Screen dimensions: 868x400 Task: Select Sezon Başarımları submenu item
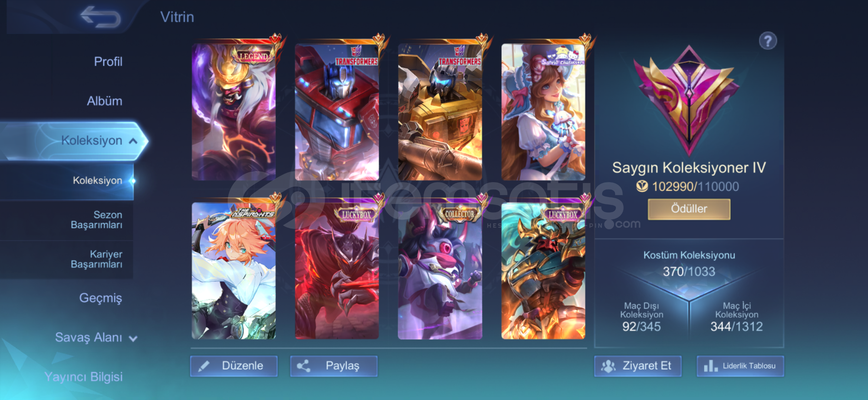click(96, 220)
